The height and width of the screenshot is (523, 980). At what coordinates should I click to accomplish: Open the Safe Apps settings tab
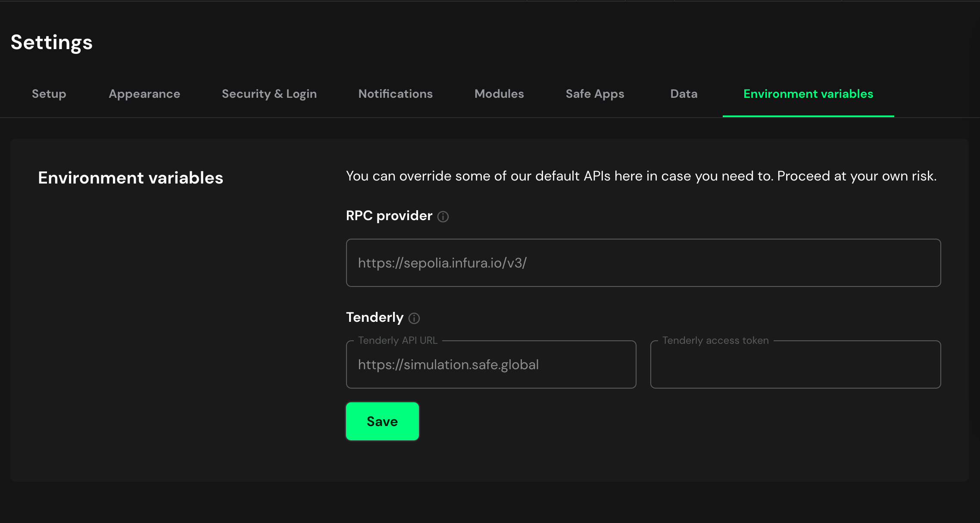(594, 94)
